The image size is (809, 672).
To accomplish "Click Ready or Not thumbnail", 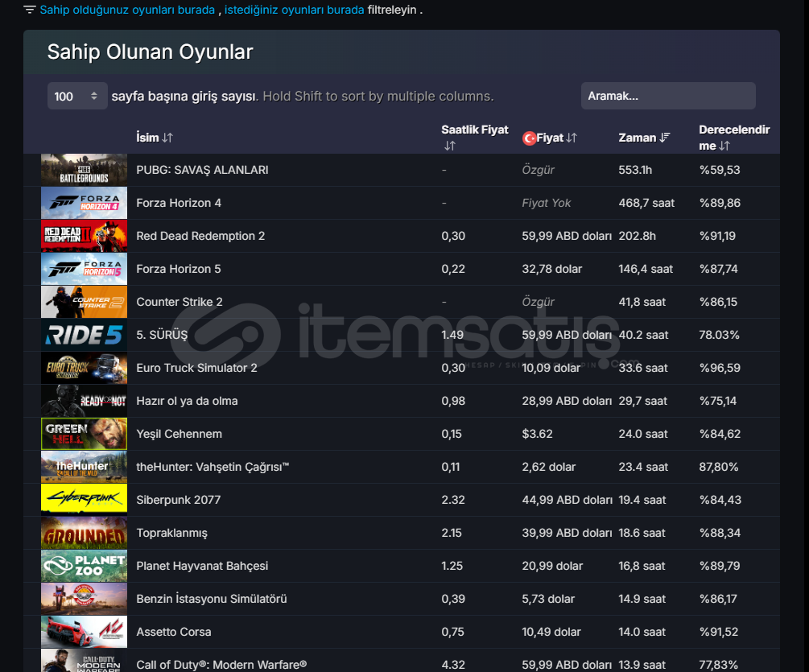I will 84,401.
